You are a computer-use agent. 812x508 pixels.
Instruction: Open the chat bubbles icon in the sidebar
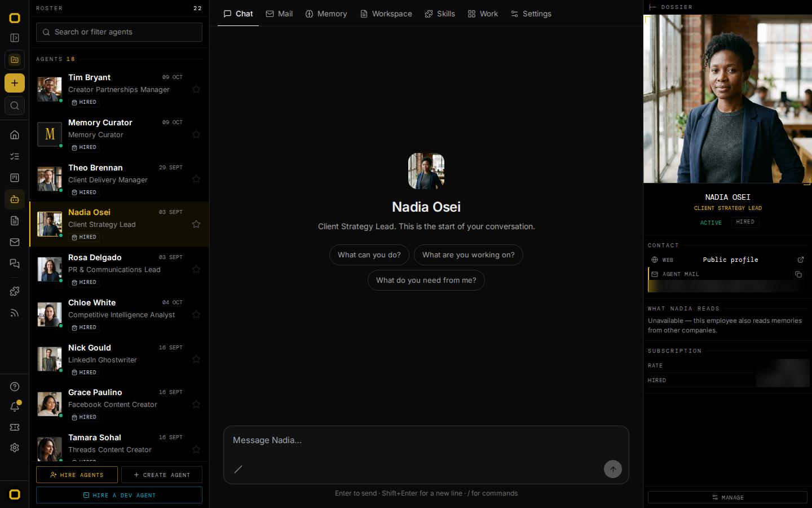(x=15, y=264)
